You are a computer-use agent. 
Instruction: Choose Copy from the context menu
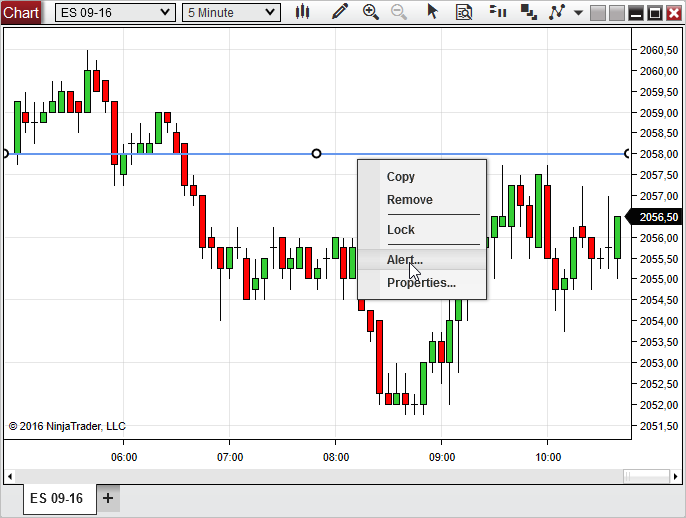(x=401, y=177)
